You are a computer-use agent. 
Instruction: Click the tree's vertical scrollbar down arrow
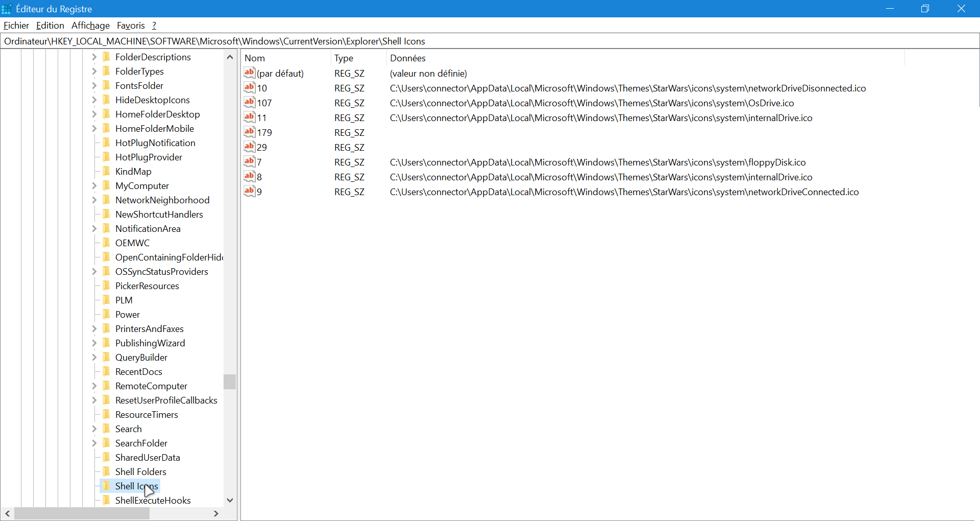(230, 500)
